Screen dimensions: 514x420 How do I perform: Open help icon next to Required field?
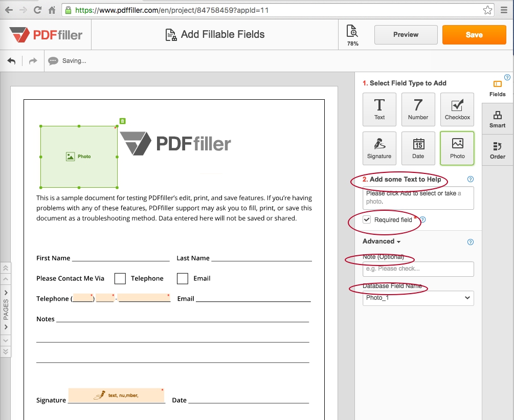tap(423, 219)
